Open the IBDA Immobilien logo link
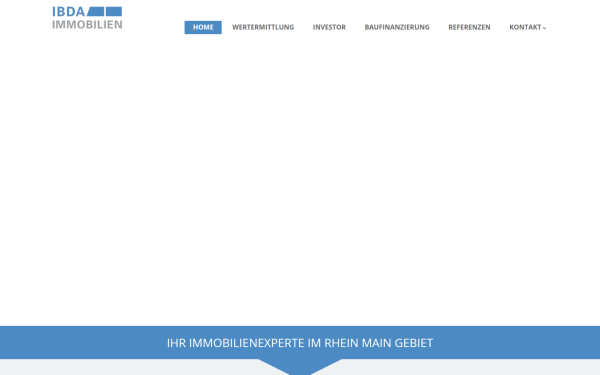 87,18
